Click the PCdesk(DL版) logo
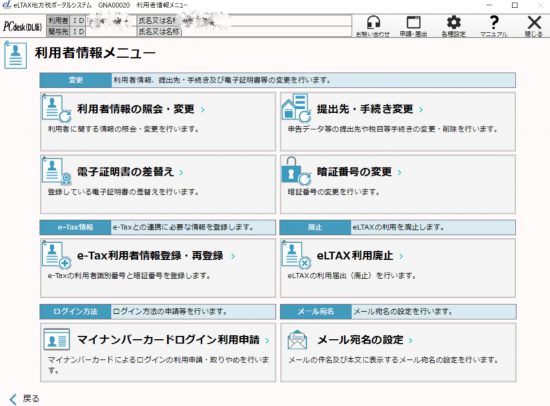Screen dimensions: 550x406 (23, 26)
